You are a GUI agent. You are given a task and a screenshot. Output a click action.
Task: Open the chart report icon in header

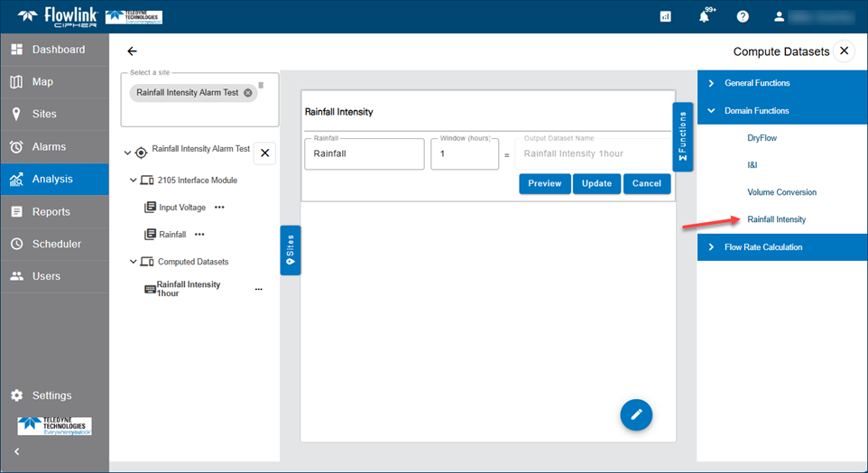tap(665, 16)
